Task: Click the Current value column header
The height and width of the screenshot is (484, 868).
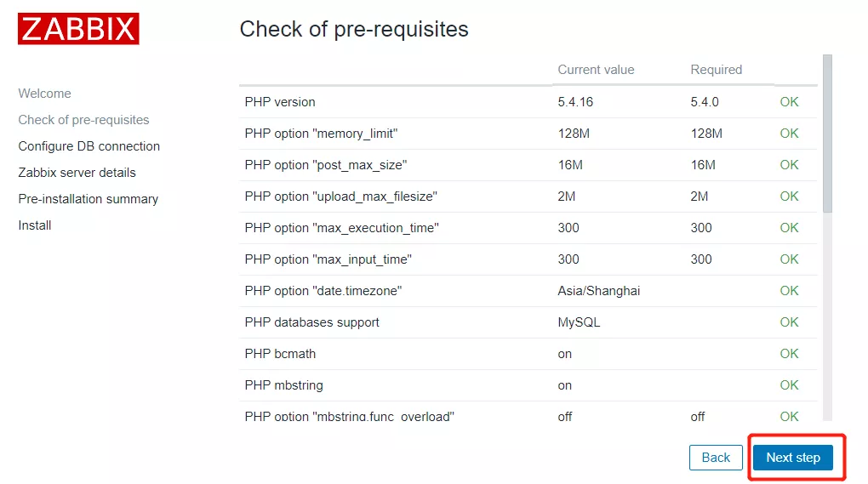Action: tap(596, 70)
